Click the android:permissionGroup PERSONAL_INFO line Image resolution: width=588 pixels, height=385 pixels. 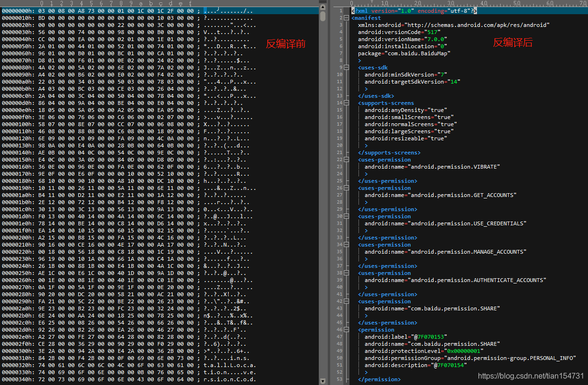pyautogui.click(x=470, y=358)
